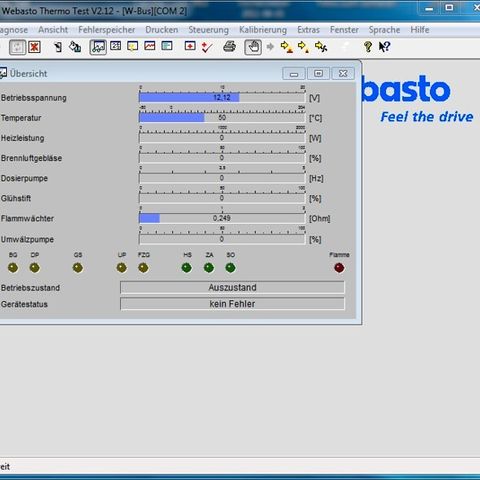Click the highlighted overview window toolbar icon
This screenshot has height=480, width=480.
click(98, 47)
